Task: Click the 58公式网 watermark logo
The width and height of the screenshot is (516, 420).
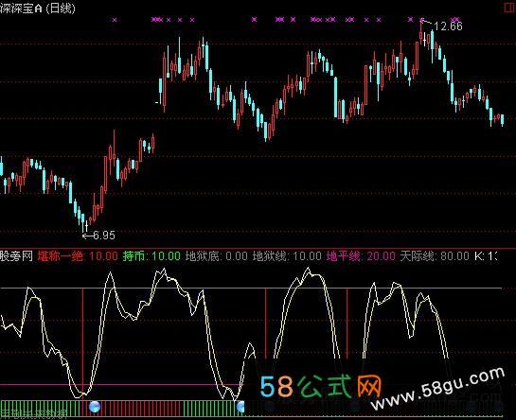Action: [321, 387]
